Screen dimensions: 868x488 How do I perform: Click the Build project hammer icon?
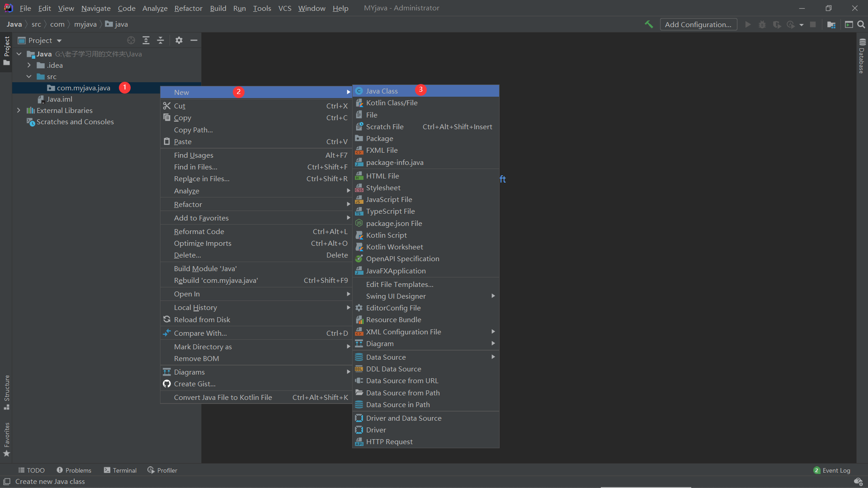649,24
